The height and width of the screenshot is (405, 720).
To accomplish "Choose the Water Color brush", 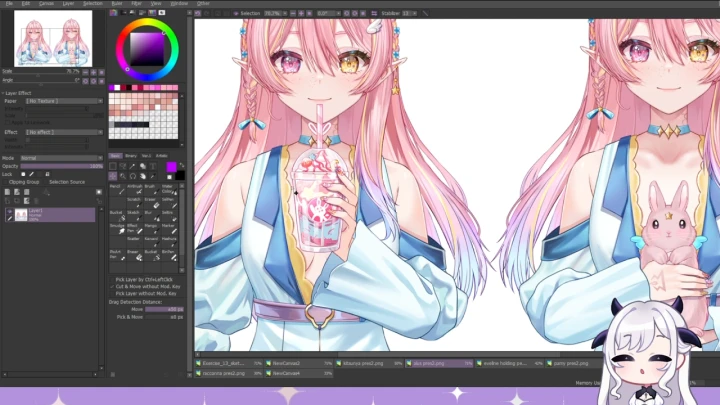I will point(169,190).
